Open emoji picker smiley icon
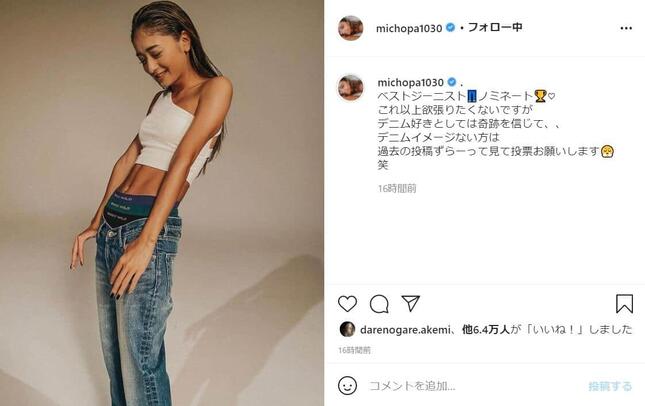 point(347,385)
